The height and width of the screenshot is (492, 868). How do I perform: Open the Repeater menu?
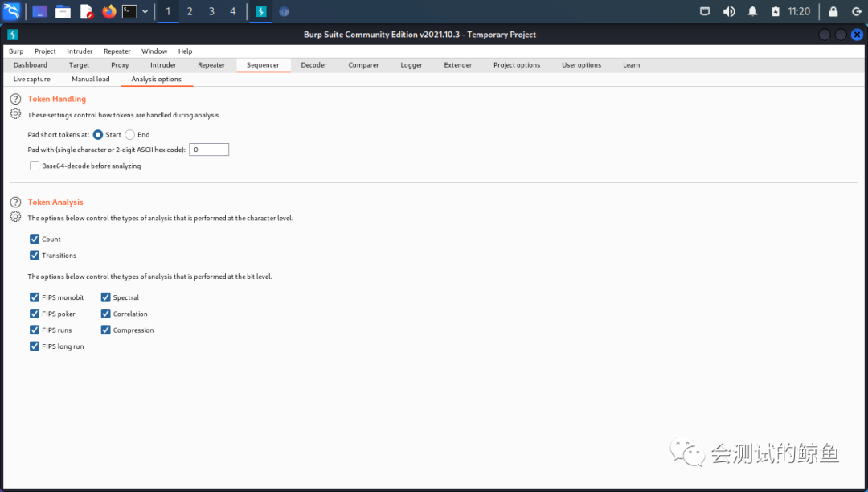coord(117,51)
